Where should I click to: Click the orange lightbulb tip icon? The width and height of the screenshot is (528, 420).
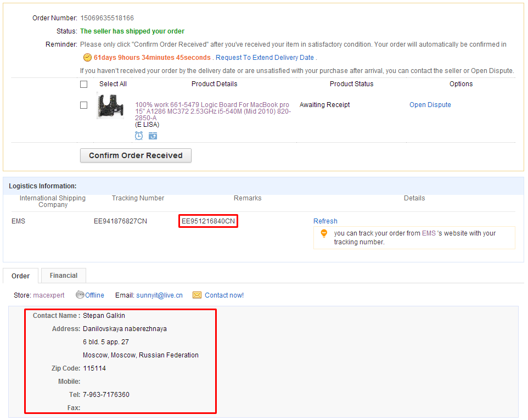pyautogui.click(x=324, y=233)
